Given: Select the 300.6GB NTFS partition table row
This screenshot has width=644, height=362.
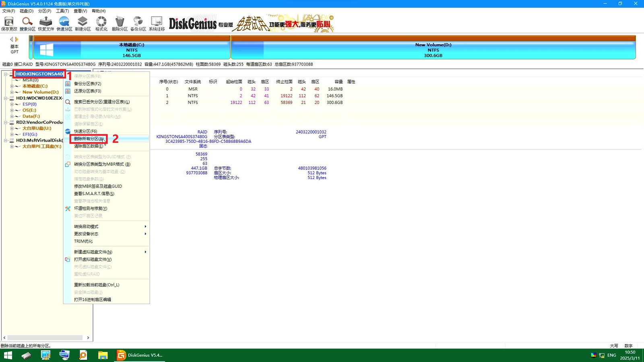Looking at the screenshot, I should 252,103.
